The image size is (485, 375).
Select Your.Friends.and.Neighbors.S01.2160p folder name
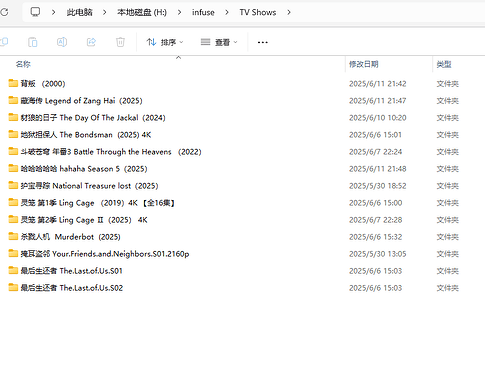[x=105, y=254]
